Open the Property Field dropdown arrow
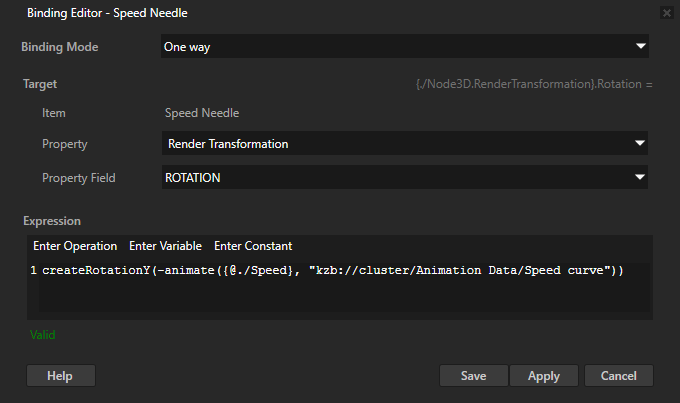 [x=640, y=178]
